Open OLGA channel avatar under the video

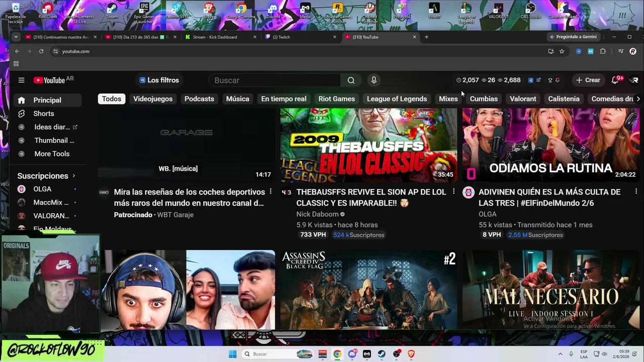tap(468, 192)
